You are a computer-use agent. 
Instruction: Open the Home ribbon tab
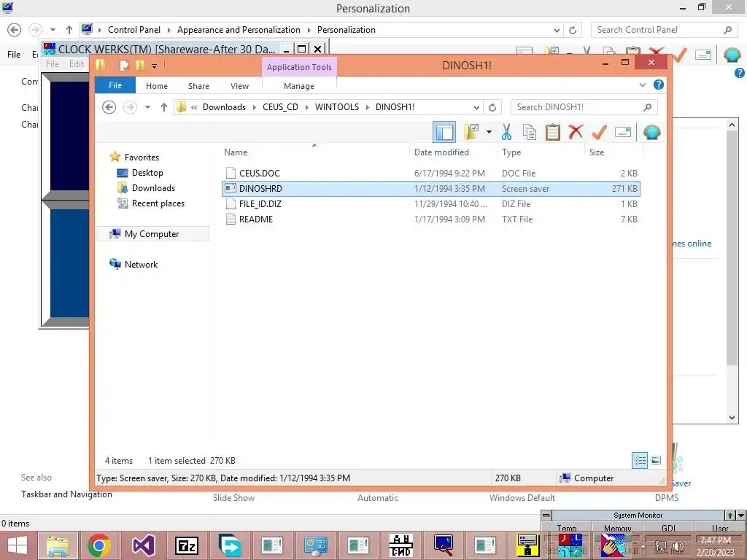click(x=157, y=86)
